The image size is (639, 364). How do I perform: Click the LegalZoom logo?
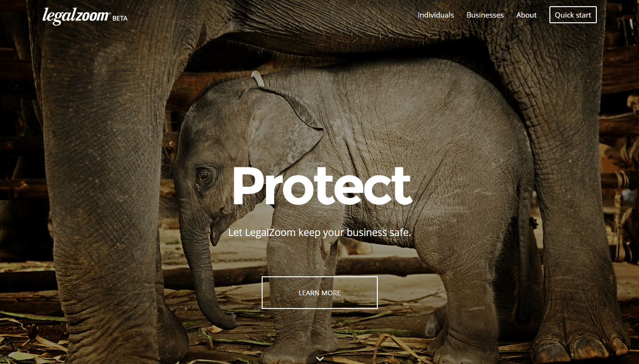[76, 16]
